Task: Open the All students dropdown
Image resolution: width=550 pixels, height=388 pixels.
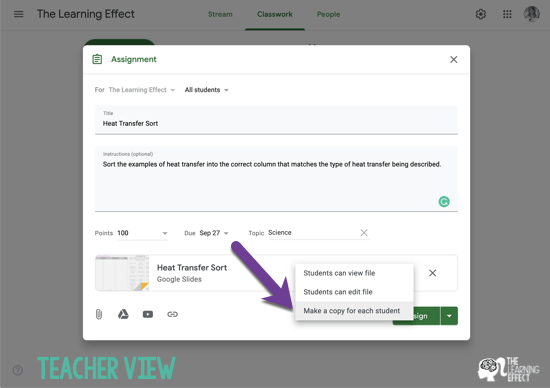Action: point(206,90)
